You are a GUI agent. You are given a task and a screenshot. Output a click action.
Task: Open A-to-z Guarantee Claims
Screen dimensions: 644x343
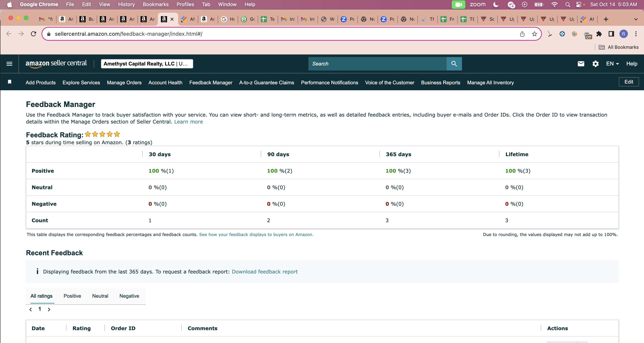click(x=267, y=83)
